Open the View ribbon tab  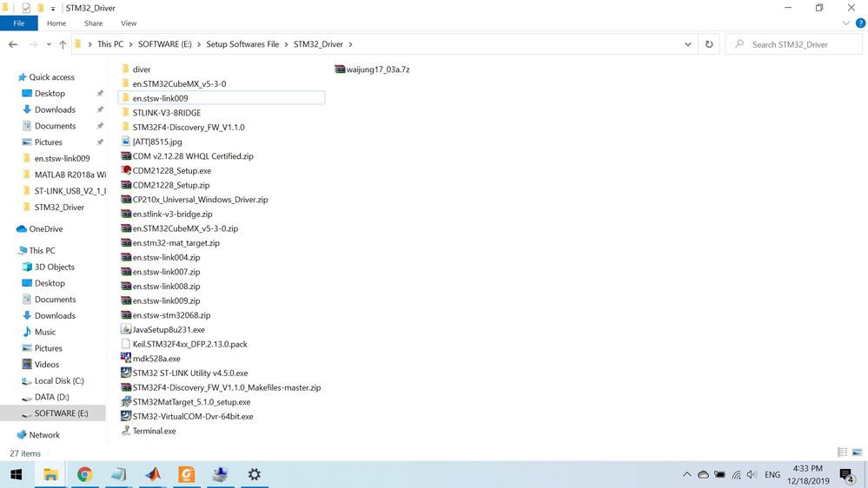pos(129,23)
